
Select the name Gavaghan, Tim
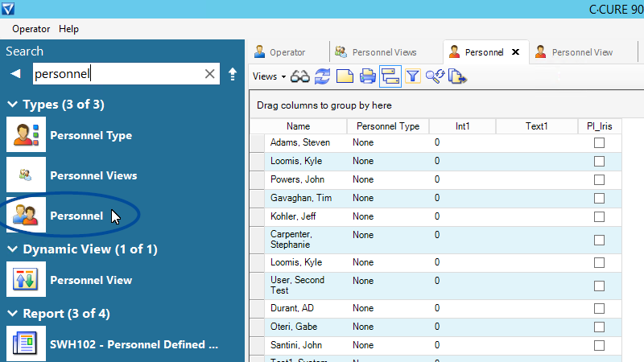(300, 198)
